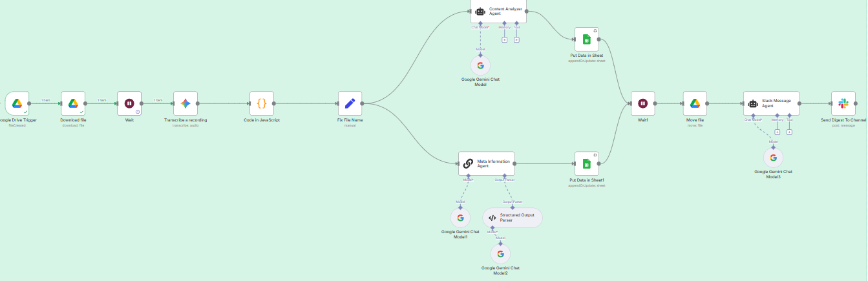
Task: Add Memory to Slack Message Agent
Action: (778, 132)
